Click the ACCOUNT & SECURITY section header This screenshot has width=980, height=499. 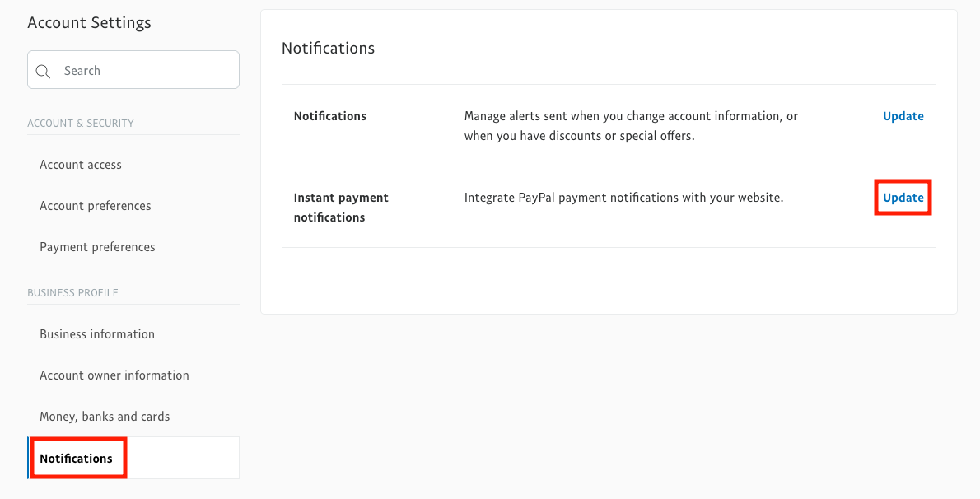click(x=81, y=124)
